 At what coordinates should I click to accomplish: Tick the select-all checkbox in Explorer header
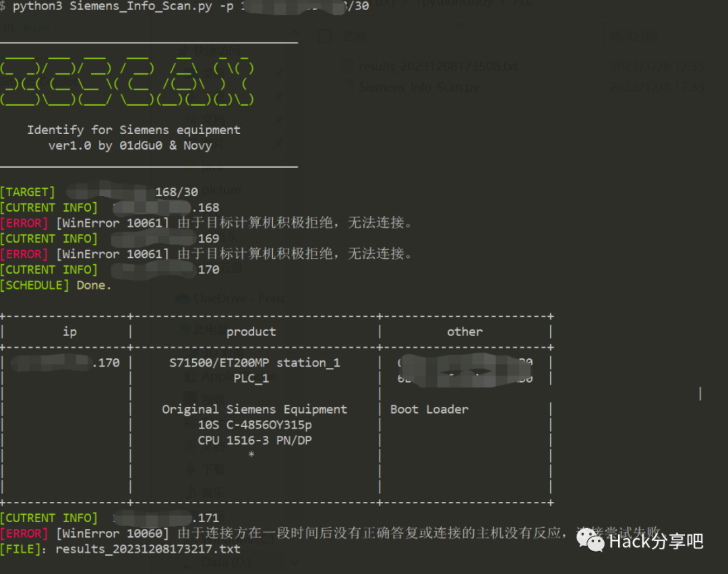[x=325, y=36]
